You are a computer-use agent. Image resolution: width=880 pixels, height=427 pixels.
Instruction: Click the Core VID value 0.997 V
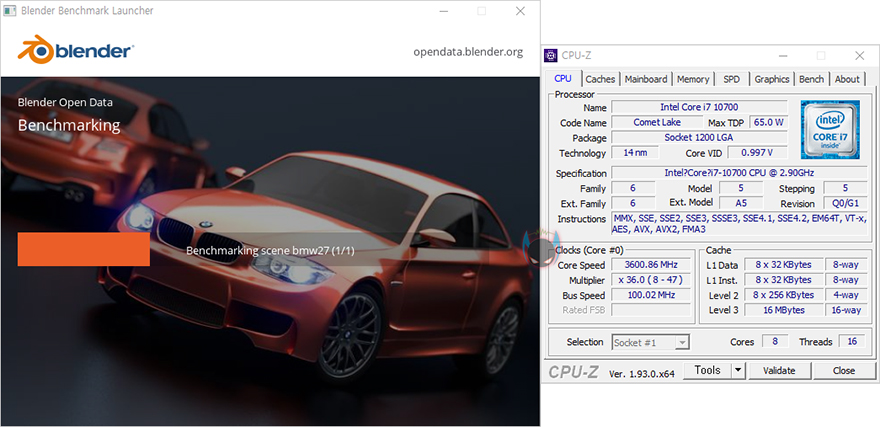tap(758, 153)
